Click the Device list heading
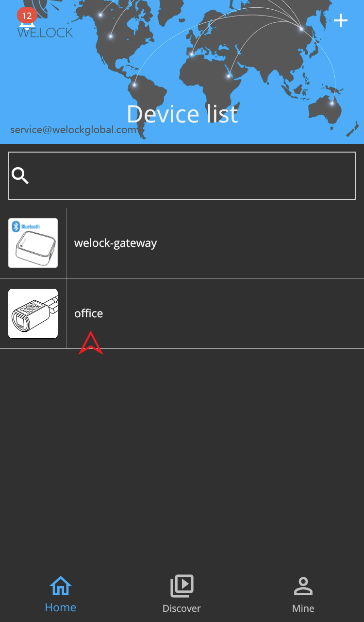 point(182,114)
